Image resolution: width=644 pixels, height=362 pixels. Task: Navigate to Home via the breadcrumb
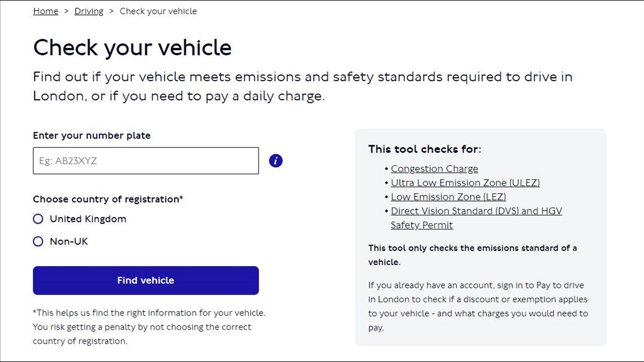(x=45, y=11)
